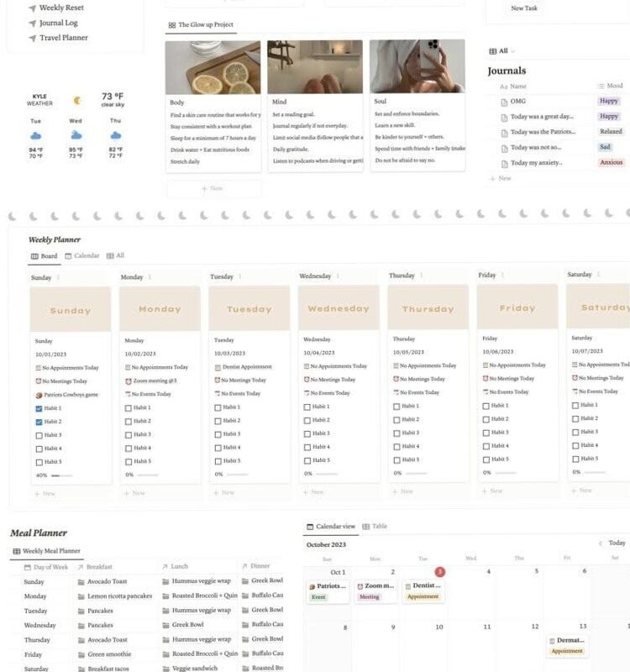This screenshot has height=672, width=630.
Task: Click Wednesday cloud forecast icon
Action: tap(76, 135)
